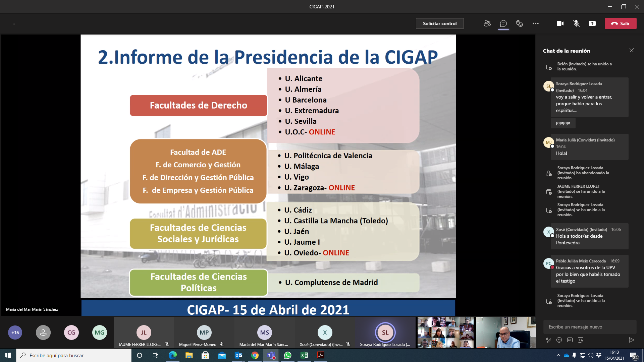644x362 pixels.
Task: Select JAUME FERRER LLORET participant tile
Action: [144, 333]
